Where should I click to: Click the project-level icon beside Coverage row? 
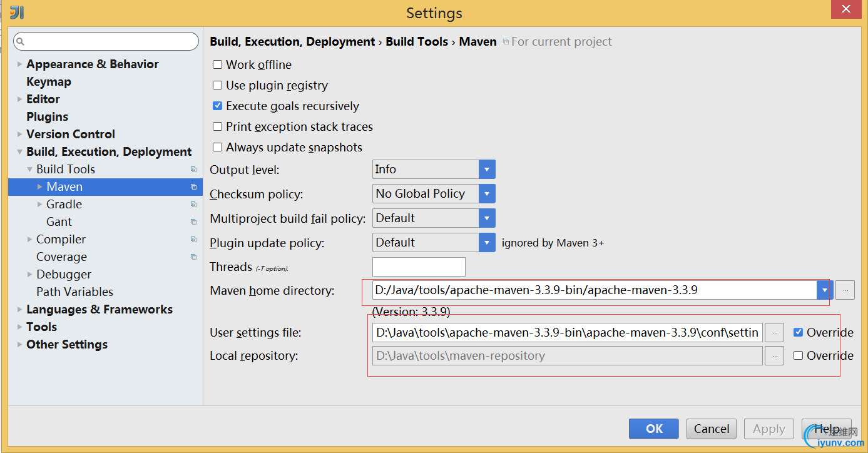pos(193,257)
